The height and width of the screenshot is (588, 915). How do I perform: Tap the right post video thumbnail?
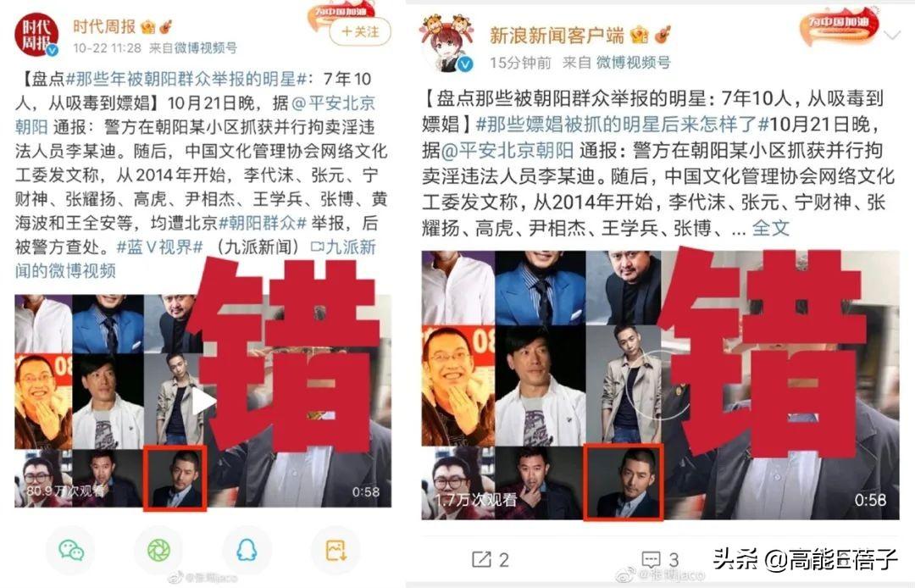coord(660,385)
